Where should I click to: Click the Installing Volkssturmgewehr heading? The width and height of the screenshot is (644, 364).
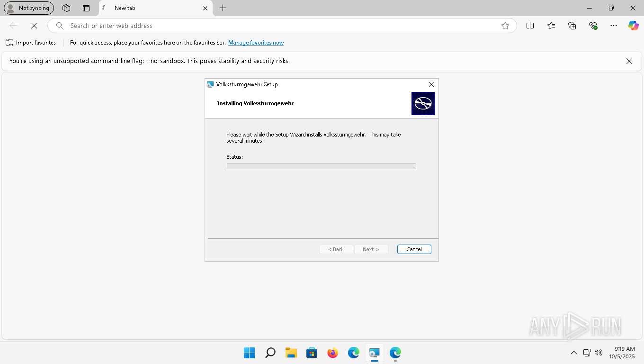click(x=255, y=103)
